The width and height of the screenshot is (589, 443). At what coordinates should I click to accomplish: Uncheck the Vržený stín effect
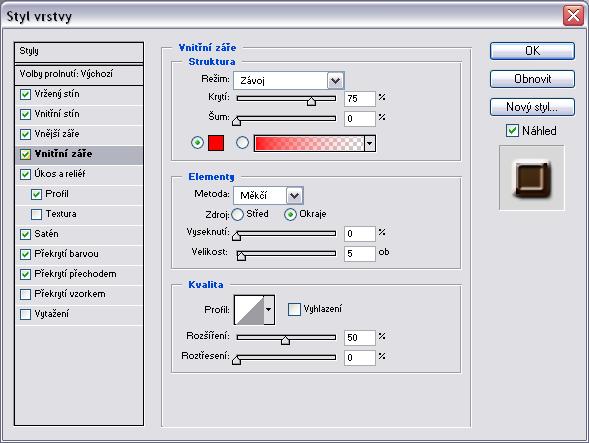[25, 94]
